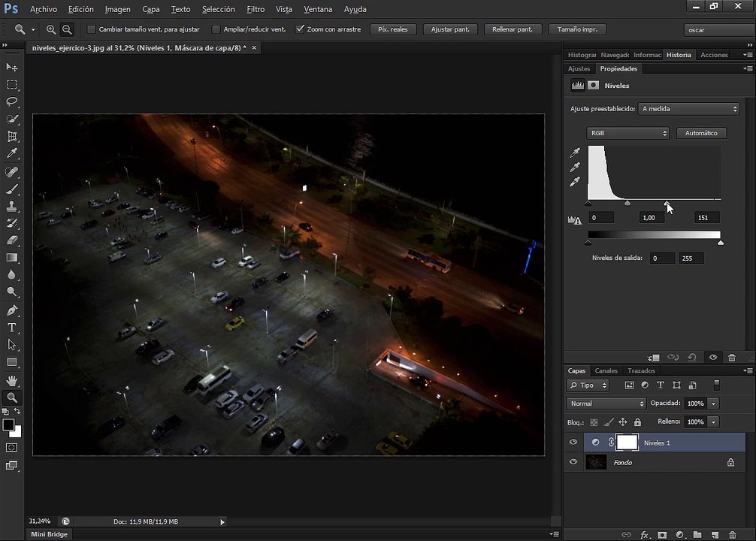Hide the Fondo layer

coord(573,462)
